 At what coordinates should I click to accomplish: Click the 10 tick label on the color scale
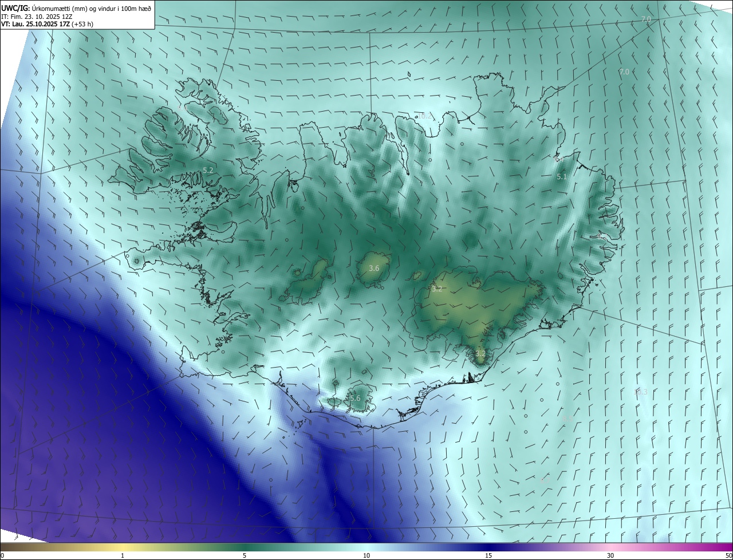(x=366, y=555)
